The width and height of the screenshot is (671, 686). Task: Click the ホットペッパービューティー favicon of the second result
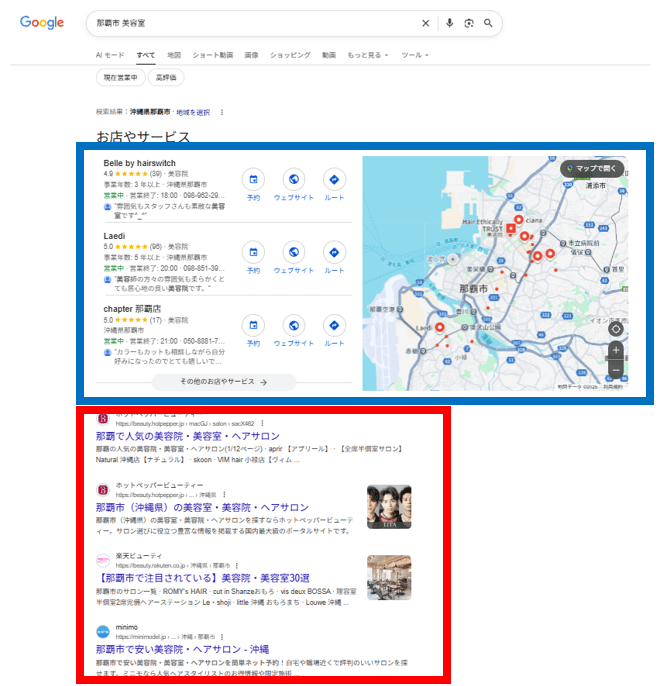tap(103, 490)
